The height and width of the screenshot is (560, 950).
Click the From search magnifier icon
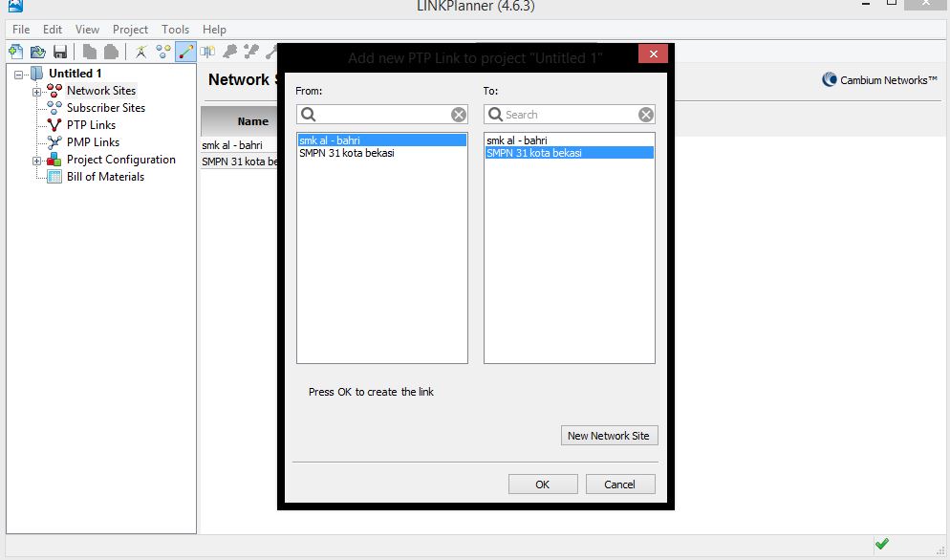[309, 114]
